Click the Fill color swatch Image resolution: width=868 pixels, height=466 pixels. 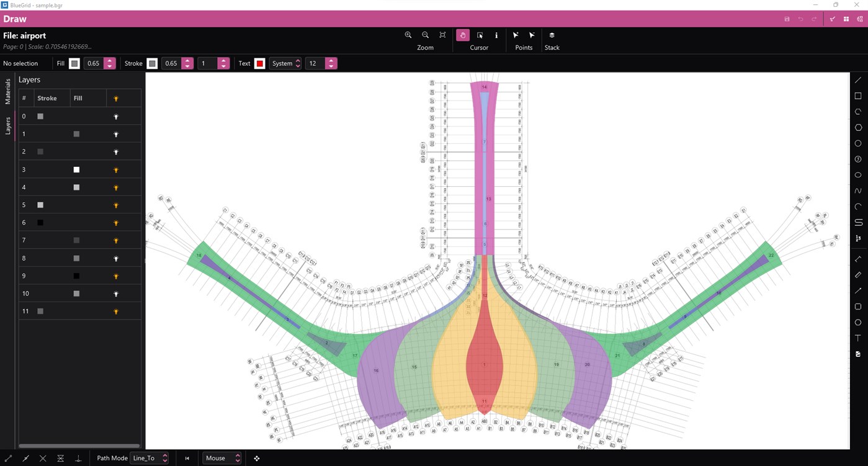point(74,63)
